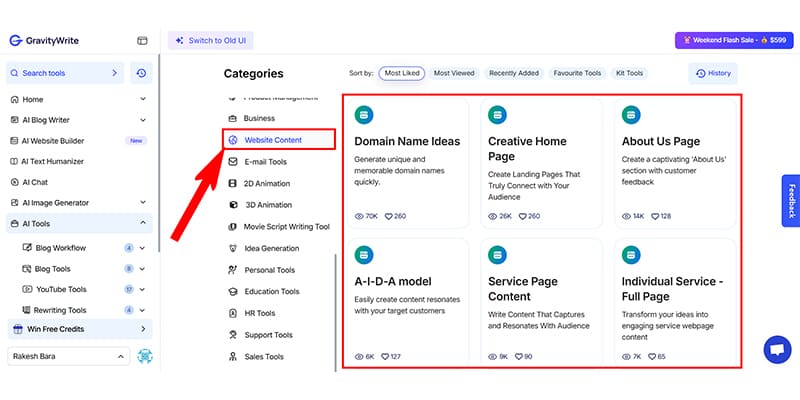Click the Business briefcase icon

233,118
